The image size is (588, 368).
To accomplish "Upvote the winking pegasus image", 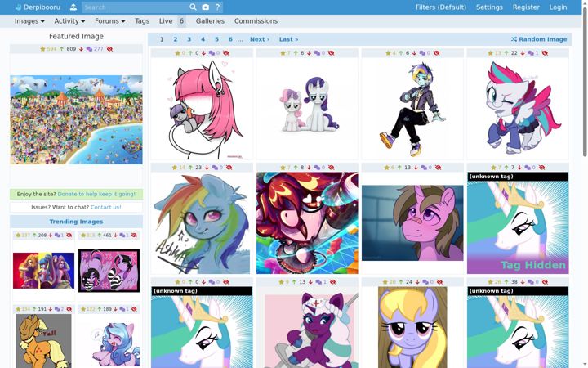I will 506,53.
